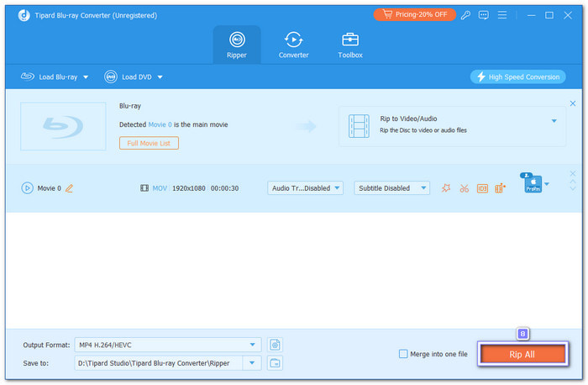Open the feedback message icon
Viewport: 588px width, 385px height.
483,15
